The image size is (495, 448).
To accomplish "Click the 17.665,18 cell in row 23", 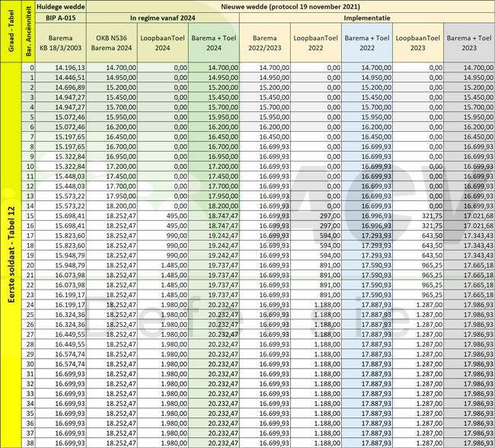I will [469, 295].
